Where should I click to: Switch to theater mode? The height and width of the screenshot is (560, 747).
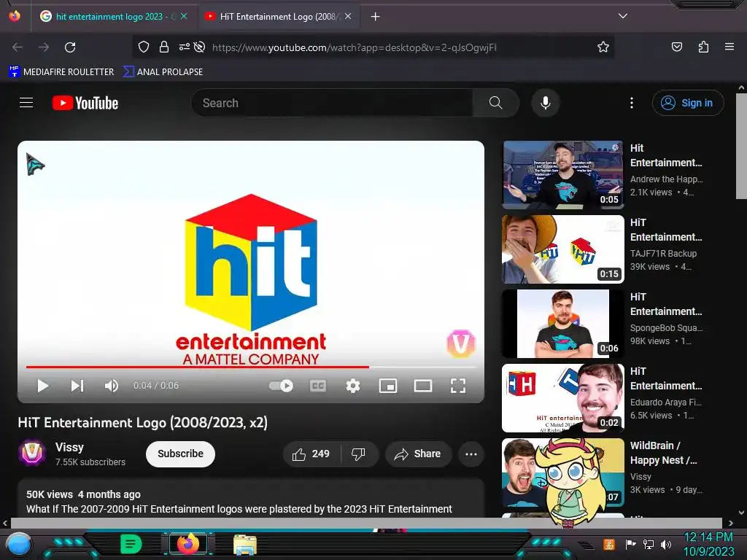point(422,386)
